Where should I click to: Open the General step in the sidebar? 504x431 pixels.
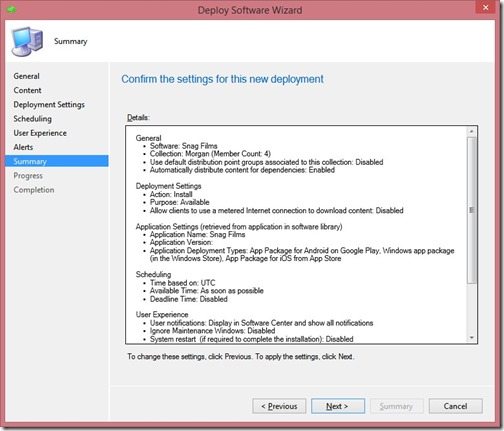(x=26, y=76)
